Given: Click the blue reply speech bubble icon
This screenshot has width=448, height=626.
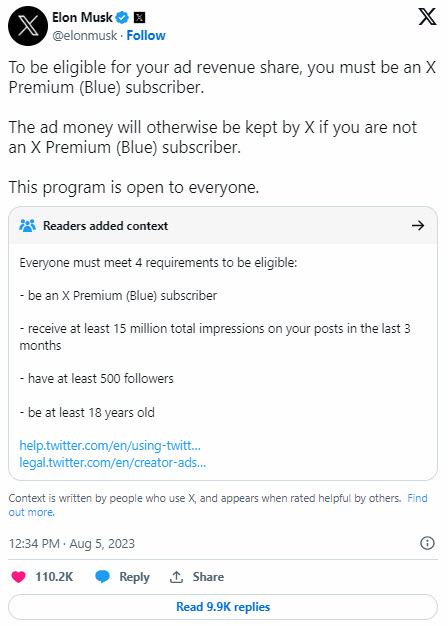Looking at the screenshot, I should tap(103, 577).
